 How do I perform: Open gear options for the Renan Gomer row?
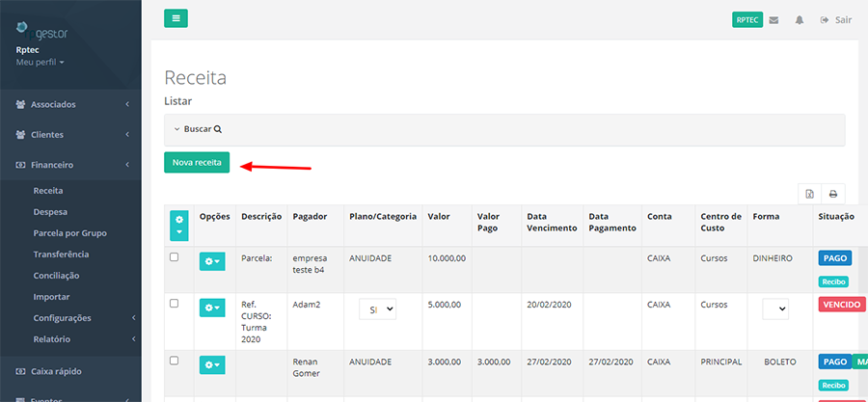point(211,364)
